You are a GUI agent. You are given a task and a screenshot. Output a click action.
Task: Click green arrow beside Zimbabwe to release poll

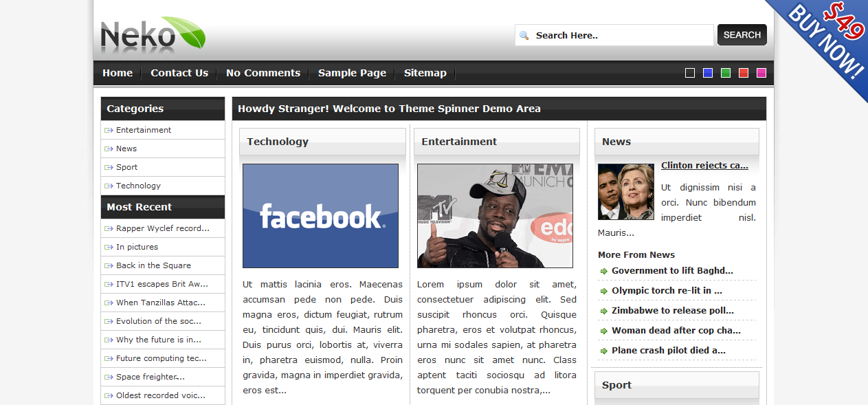pyautogui.click(x=604, y=311)
